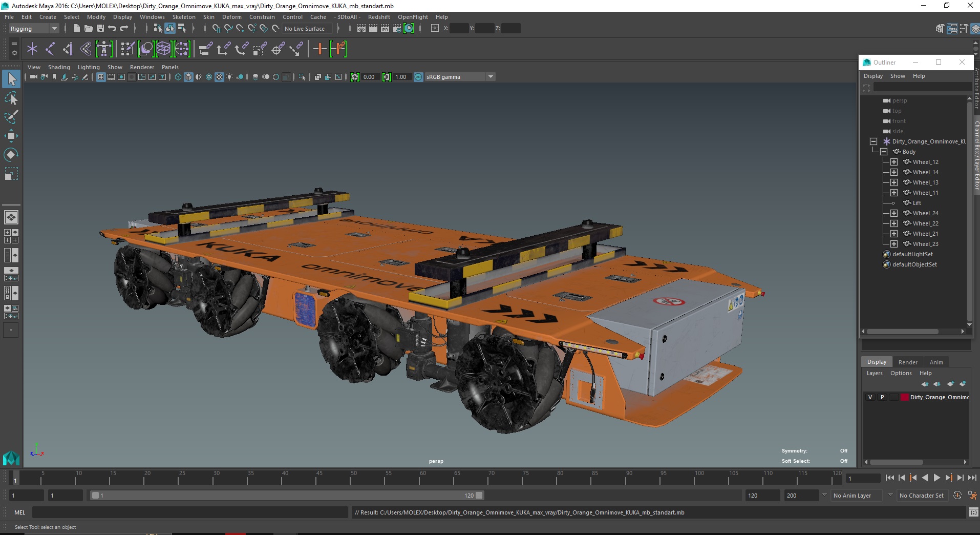
Task: Toggle wireframe shading in viewport
Action: click(178, 77)
